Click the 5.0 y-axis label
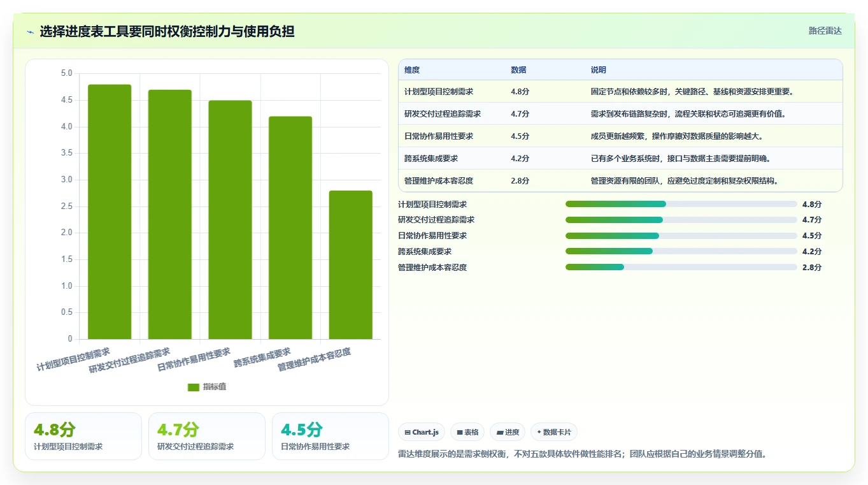 coord(67,73)
